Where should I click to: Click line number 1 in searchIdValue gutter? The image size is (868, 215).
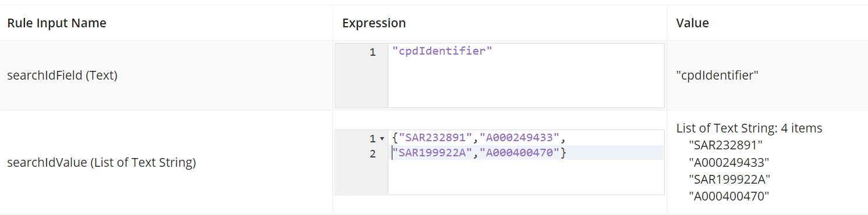(x=373, y=138)
